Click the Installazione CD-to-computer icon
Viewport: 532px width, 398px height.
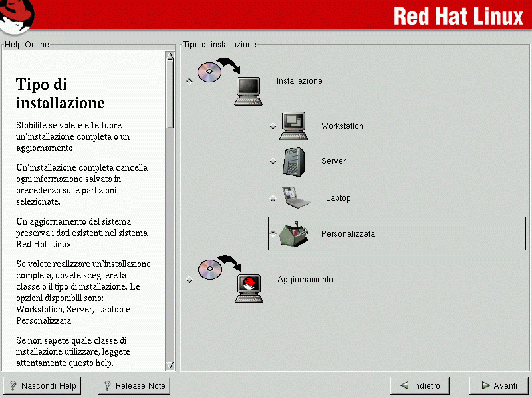click(x=229, y=81)
